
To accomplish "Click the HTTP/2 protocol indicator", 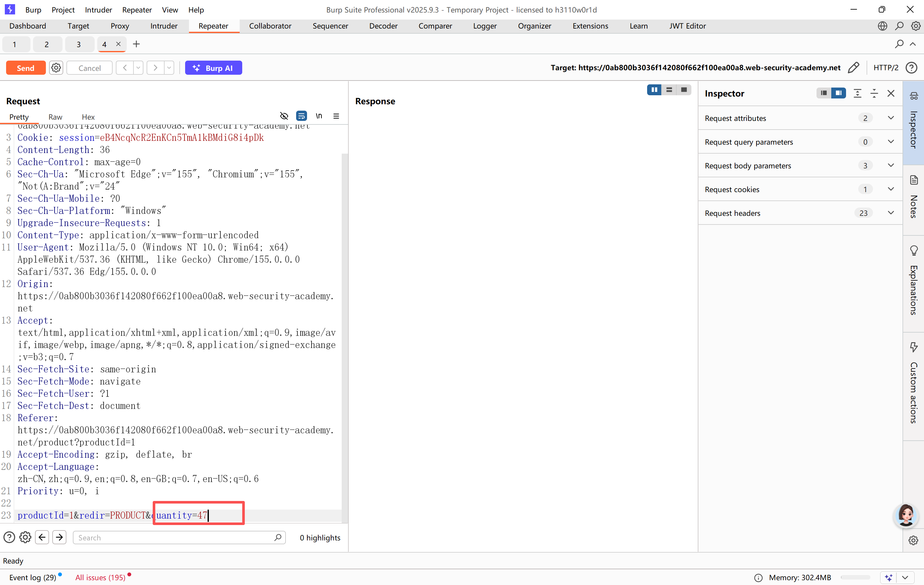I will [x=886, y=68].
